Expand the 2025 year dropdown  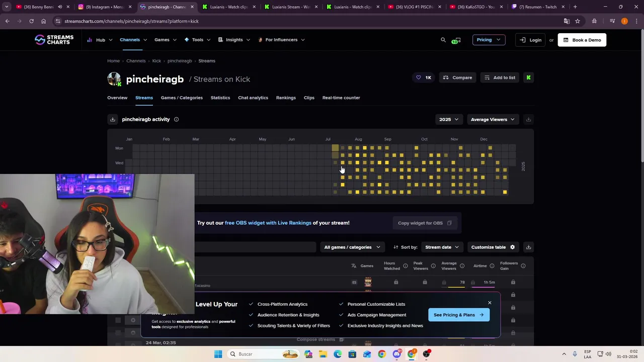pyautogui.click(x=449, y=119)
